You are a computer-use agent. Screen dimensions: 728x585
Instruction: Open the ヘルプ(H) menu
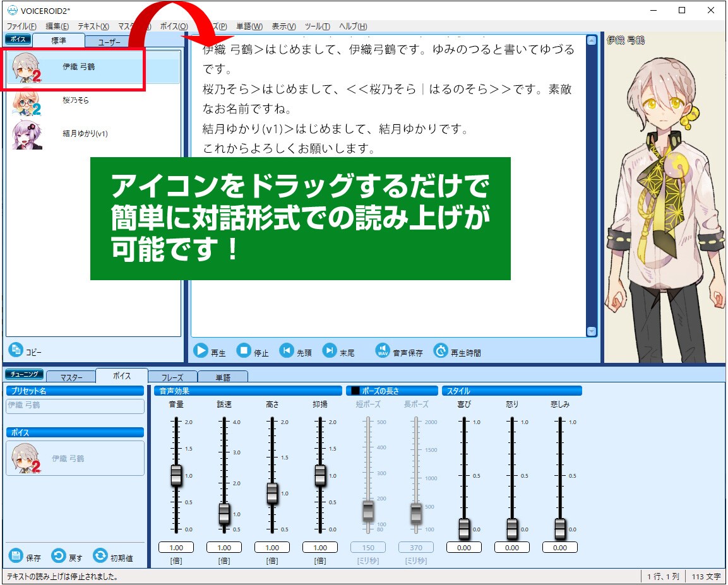pos(353,27)
